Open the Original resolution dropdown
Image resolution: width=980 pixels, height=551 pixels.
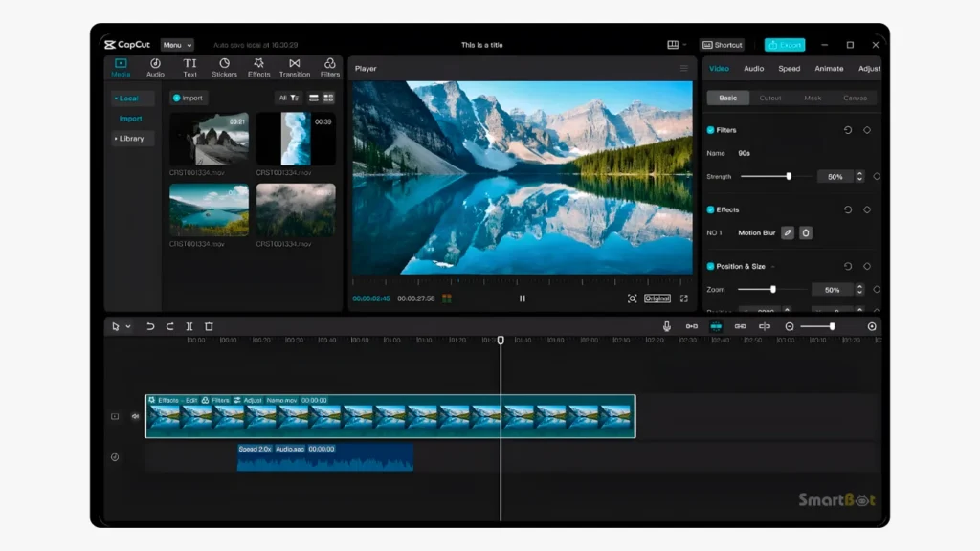[x=657, y=298]
